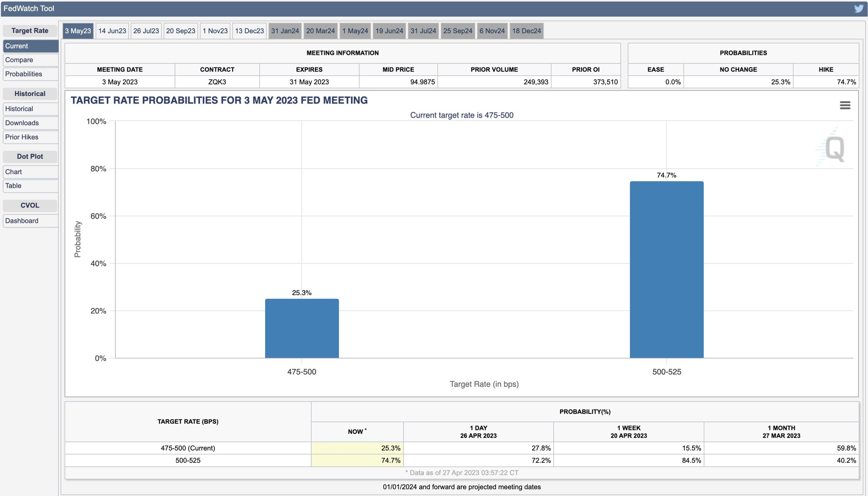868x496 pixels.
Task: Click the Twitter bird icon
Action: tap(859, 8)
